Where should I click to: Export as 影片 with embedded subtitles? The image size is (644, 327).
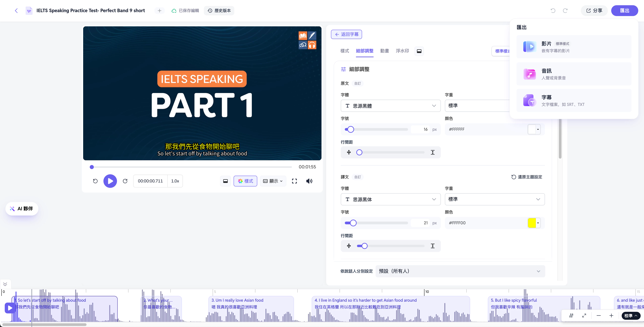point(574,47)
